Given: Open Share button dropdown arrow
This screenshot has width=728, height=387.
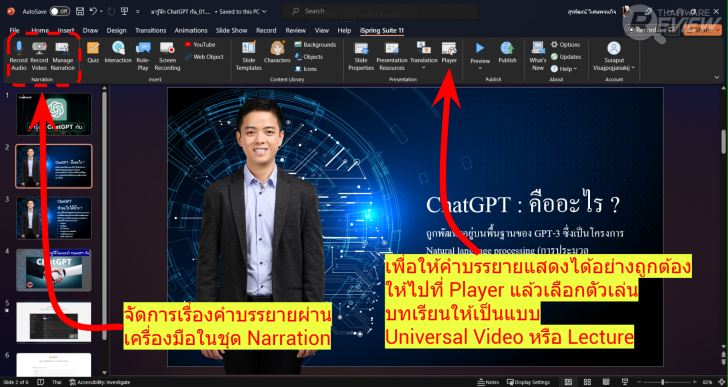Looking at the screenshot, I should point(717,30).
